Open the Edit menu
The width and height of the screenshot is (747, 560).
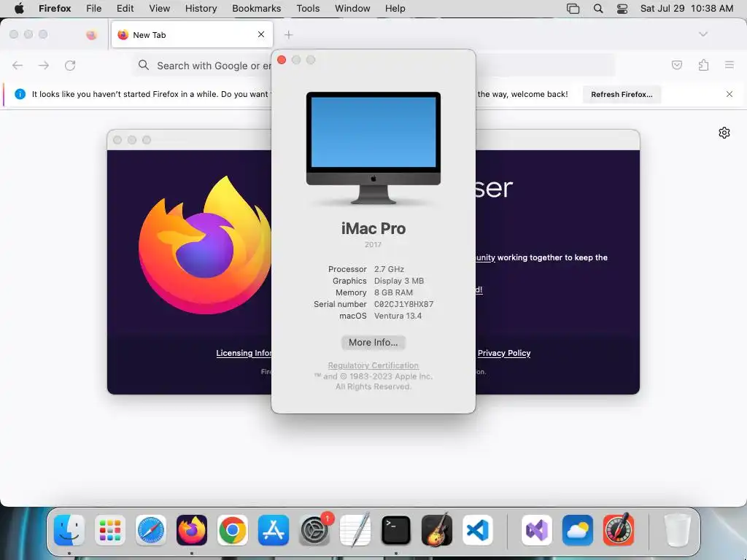(x=125, y=8)
